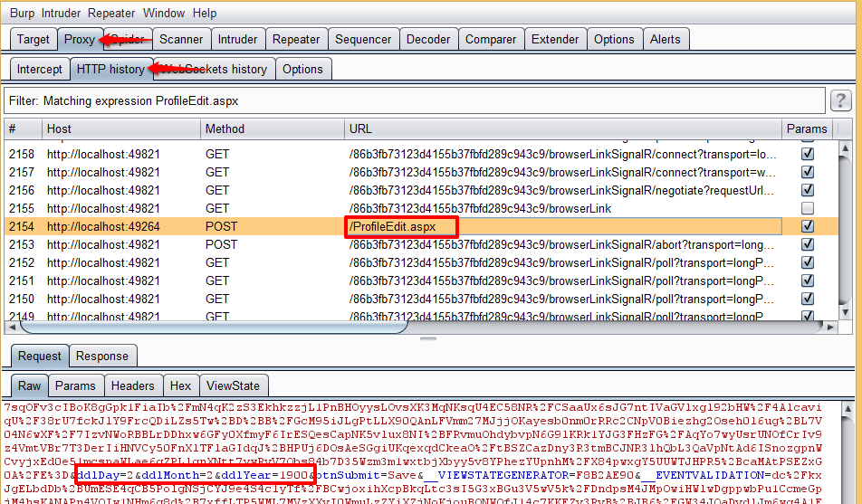The width and height of the screenshot is (862, 504).
Task: Switch to the ViewState view tab
Action: tap(233, 385)
